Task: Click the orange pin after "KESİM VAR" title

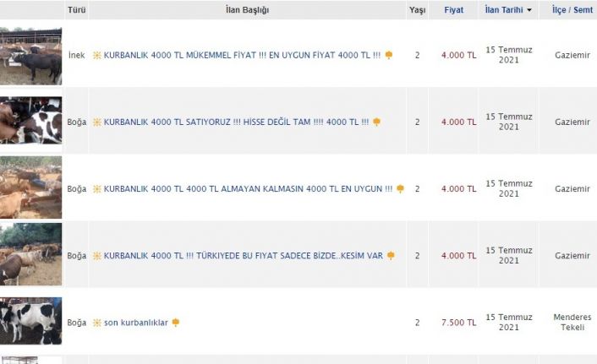Action: [x=391, y=255]
